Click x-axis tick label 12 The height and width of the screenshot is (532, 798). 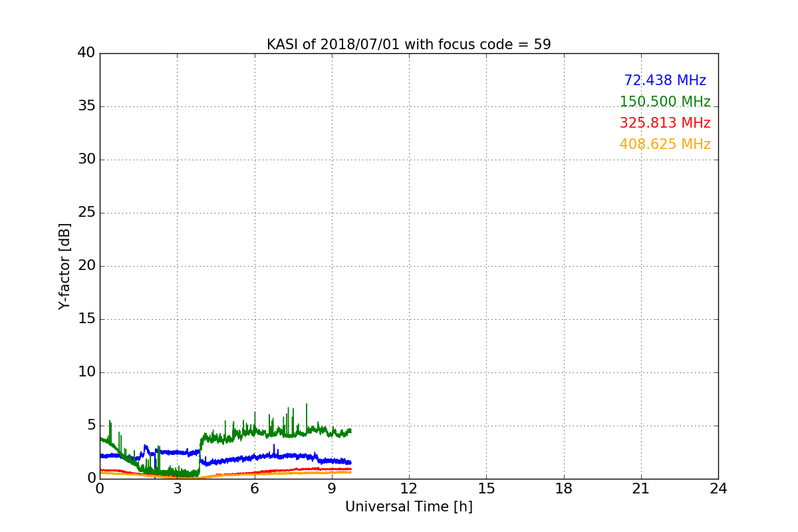coord(409,489)
